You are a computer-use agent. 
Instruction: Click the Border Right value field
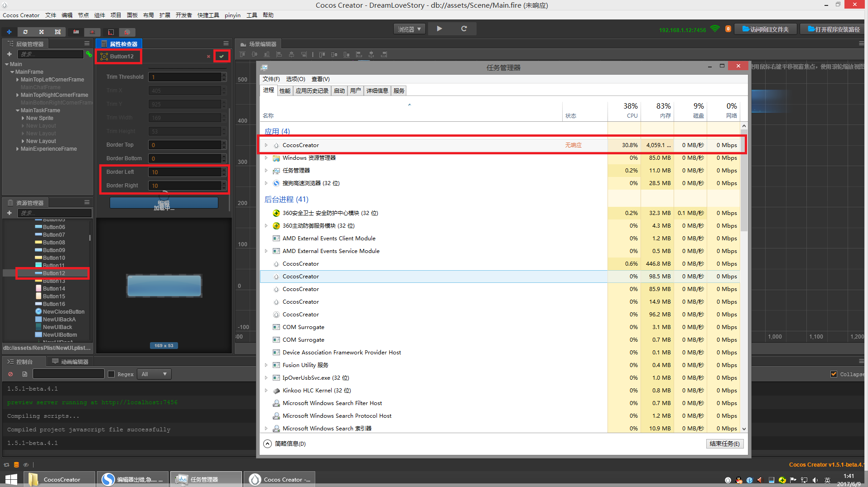(x=185, y=186)
